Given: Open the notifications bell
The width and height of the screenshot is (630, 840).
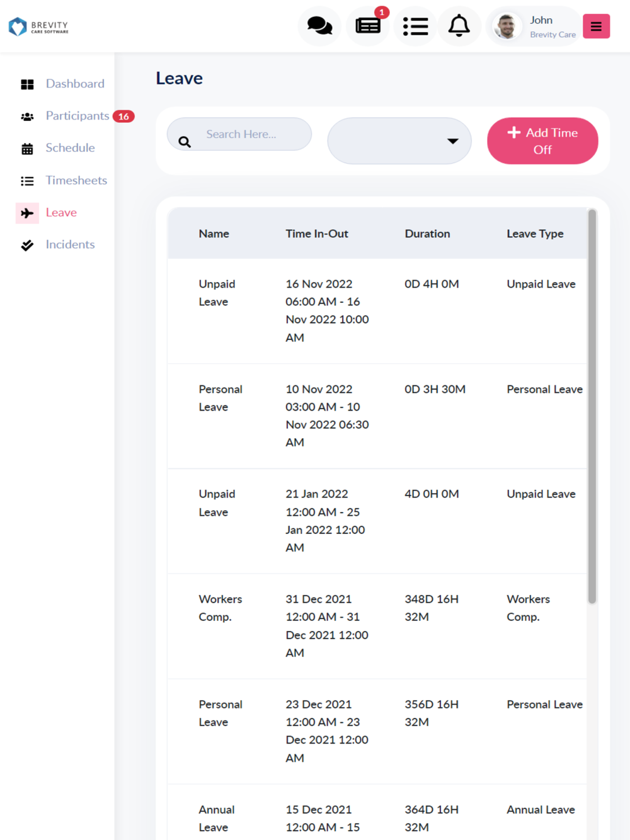Looking at the screenshot, I should 459,26.
